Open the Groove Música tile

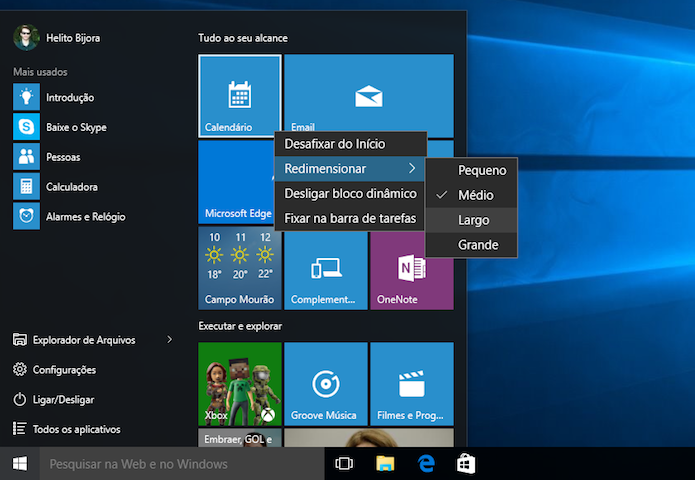[326, 384]
